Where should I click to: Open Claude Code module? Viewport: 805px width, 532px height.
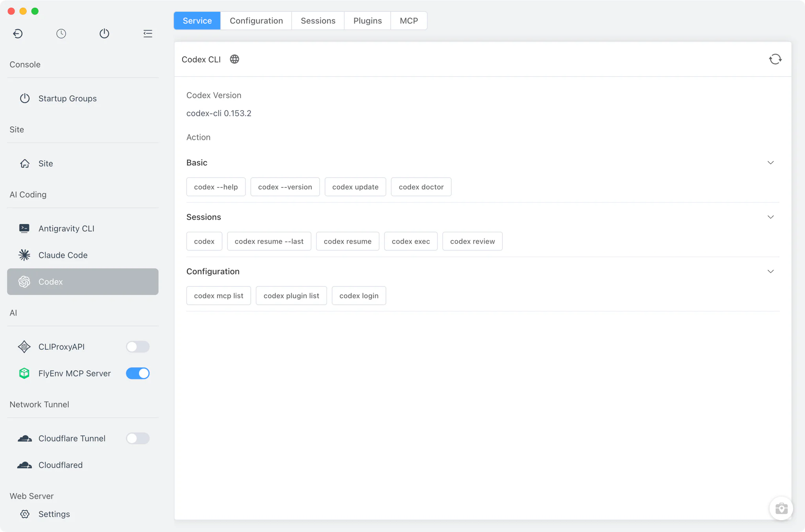pos(83,255)
